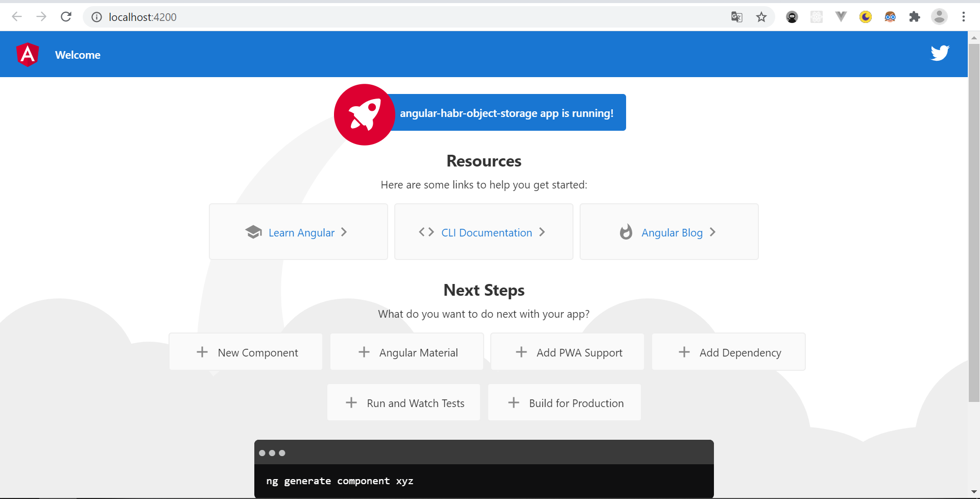Click the yellow crescent moon extension icon

coord(866,17)
